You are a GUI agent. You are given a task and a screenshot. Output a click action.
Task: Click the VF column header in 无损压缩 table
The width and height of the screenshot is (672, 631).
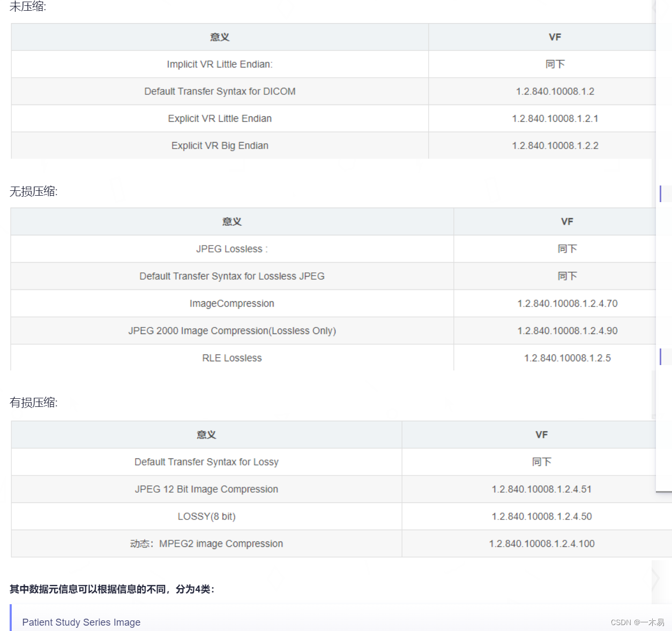coord(567,221)
